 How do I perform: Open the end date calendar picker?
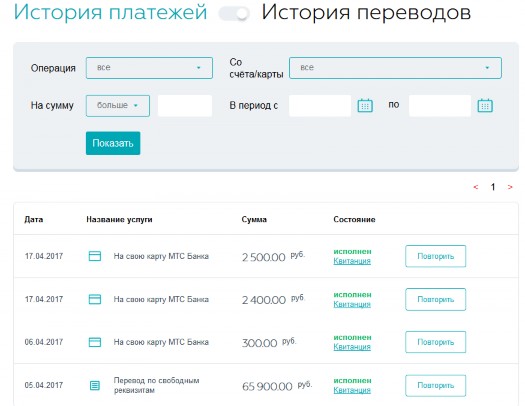point(485,106)
